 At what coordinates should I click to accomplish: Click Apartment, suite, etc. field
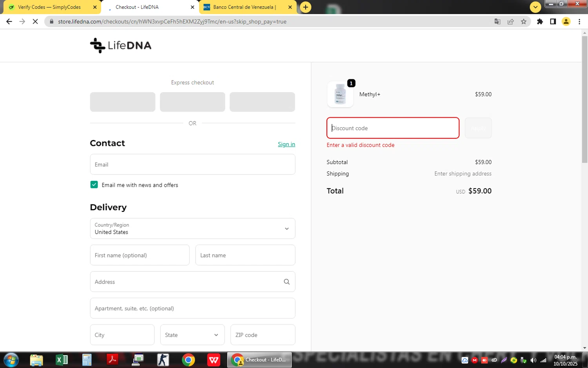click(x=192, y=308)
